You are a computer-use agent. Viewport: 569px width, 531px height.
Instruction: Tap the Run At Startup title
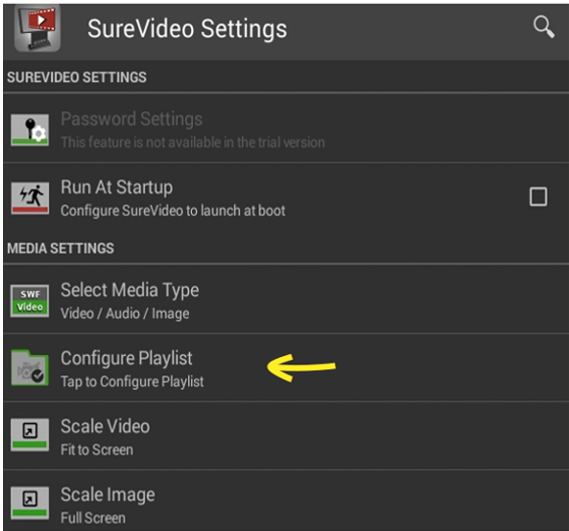tap(116, 188)
